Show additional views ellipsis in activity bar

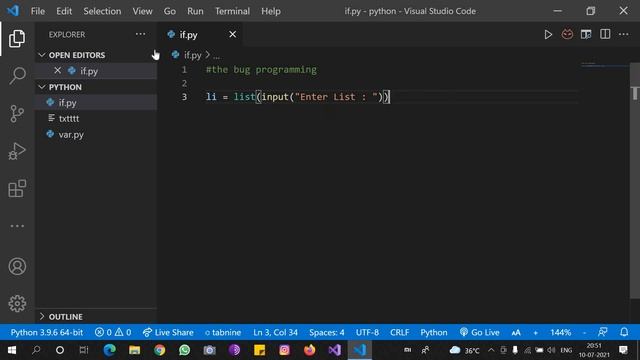pyautogui.click(x=17, y=226)
